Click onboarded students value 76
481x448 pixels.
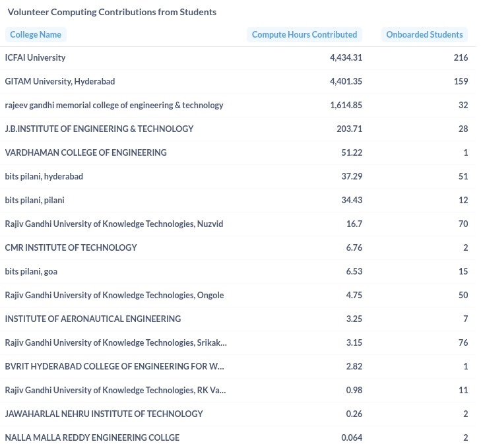point(463,342)
